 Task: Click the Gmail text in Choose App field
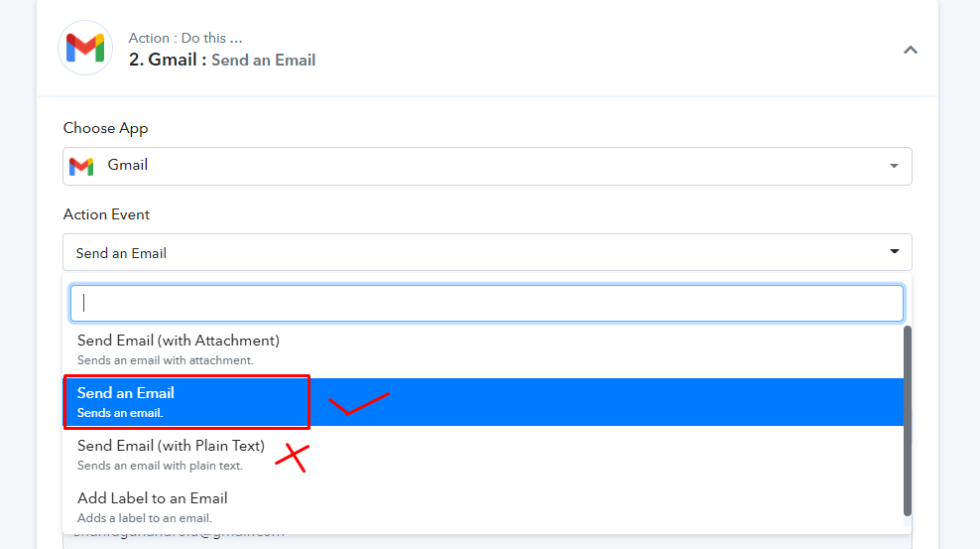(128, 165)
